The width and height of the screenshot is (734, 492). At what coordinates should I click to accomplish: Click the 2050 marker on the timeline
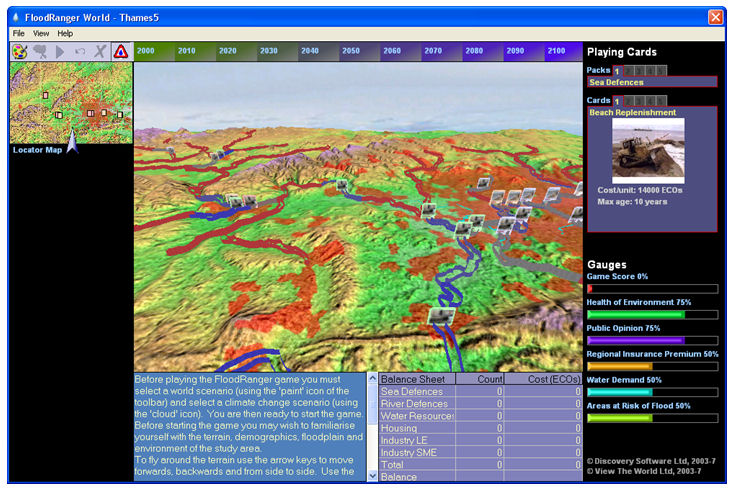pos(352,50)
